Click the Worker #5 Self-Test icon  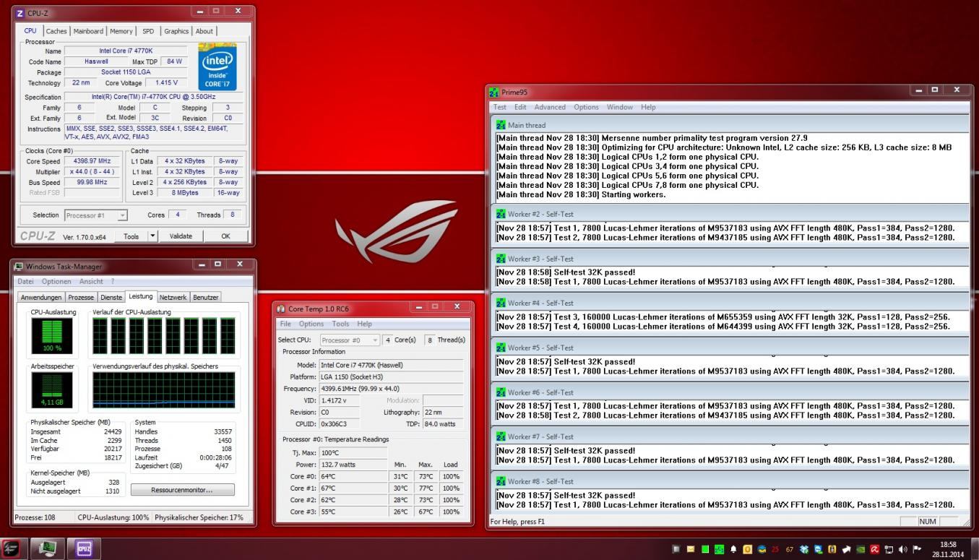tap(501, 348)
